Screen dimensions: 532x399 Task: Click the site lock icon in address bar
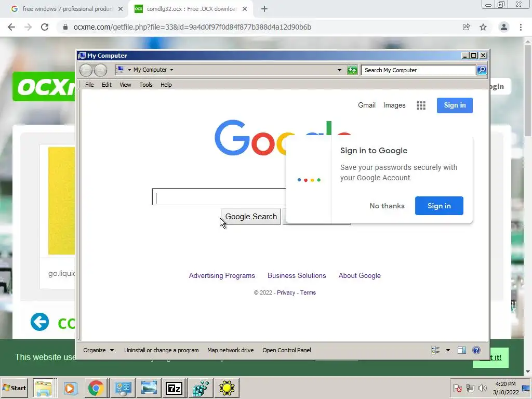65,27
